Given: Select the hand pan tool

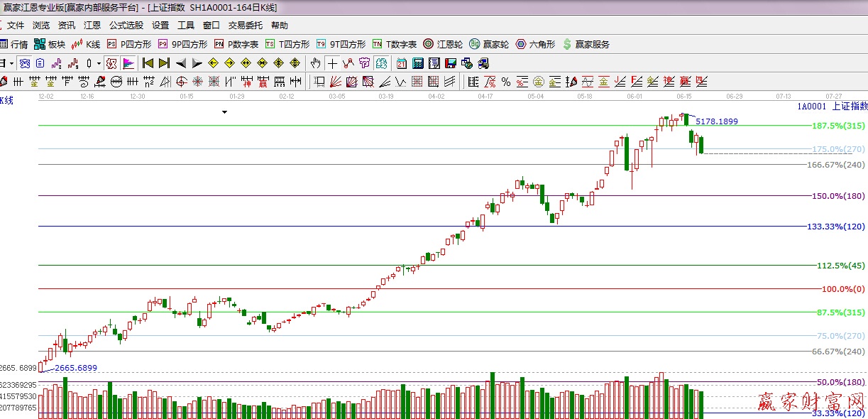Looking at the screenshot, I should (x=316, y=63).
